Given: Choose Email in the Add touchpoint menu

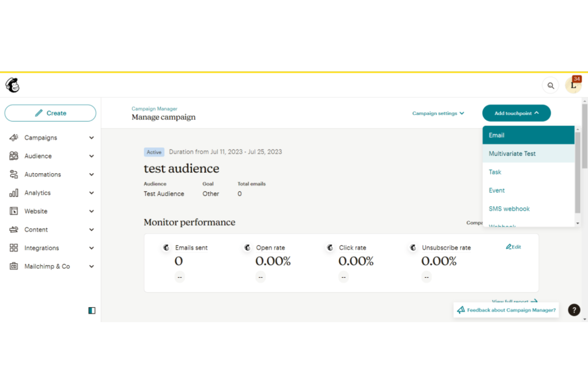Looking at the screenshot, I should coord(496,135).
